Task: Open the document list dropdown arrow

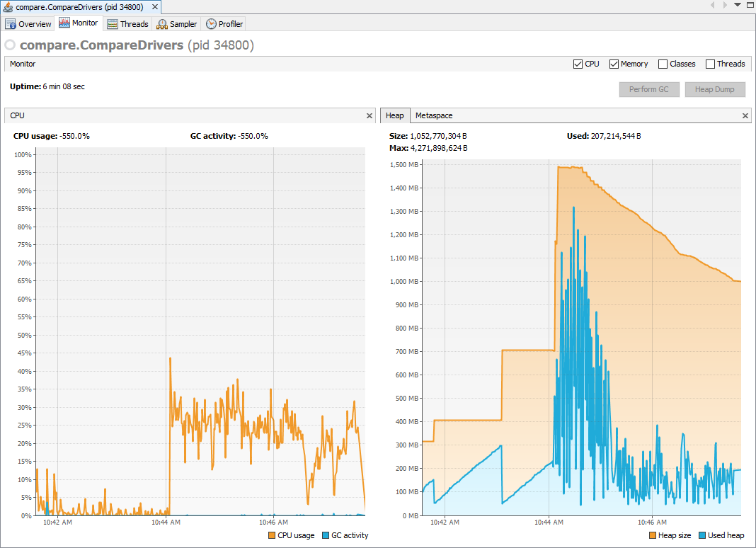Action: [x=738, y=5]
